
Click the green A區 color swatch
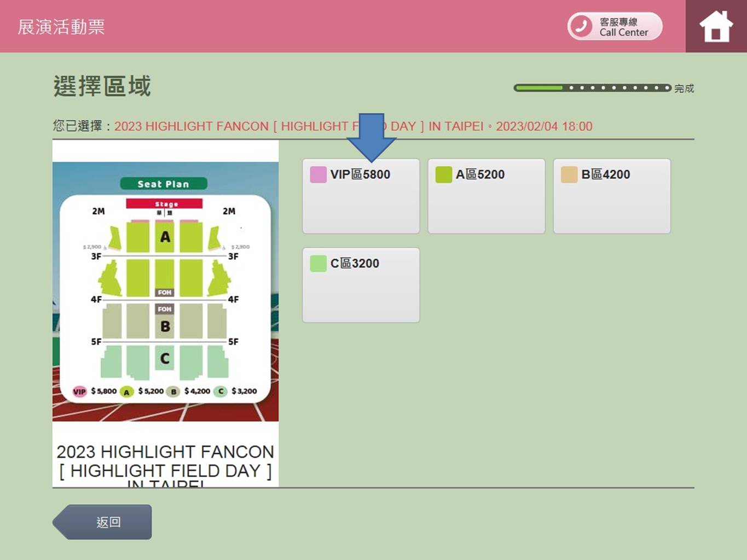point(443,174)
